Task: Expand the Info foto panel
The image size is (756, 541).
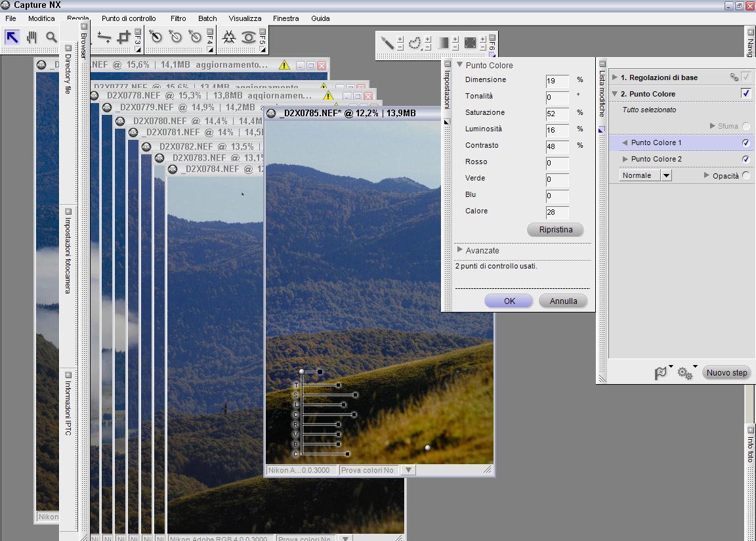Action: (x=750, y=430)
